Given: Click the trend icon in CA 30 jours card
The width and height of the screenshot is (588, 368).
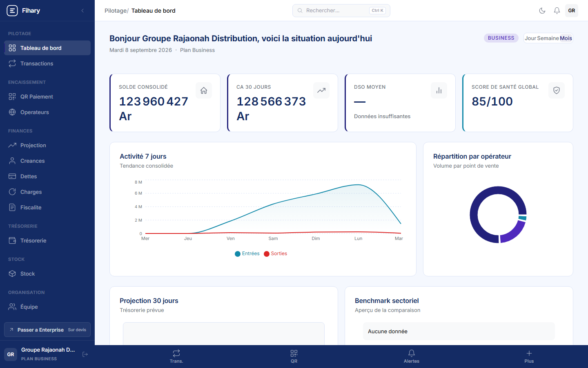Looking at the screenshot, I should tap(321, 90).
